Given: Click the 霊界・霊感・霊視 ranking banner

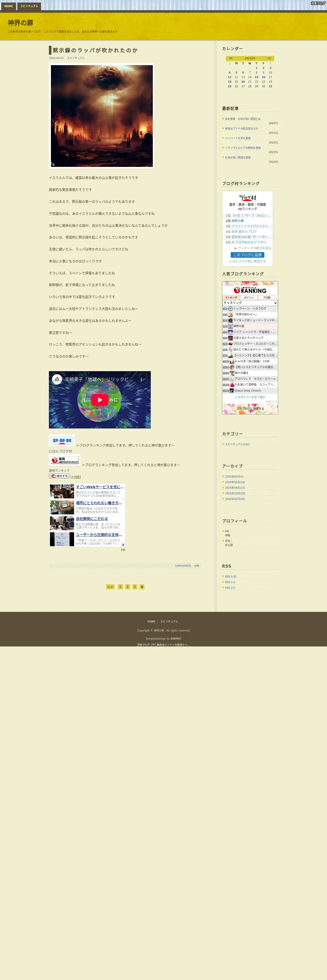Looking at the screenshot, I should click(62, 441).
